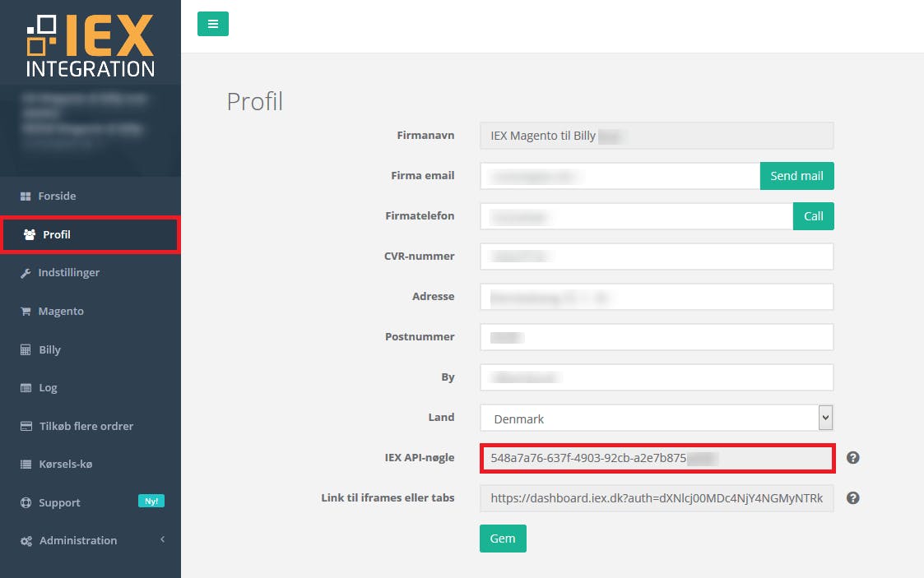The width and height of the screenshot is (924, 578).
Task: Click help icon beside iframes link field
Action: coord(852,498)
